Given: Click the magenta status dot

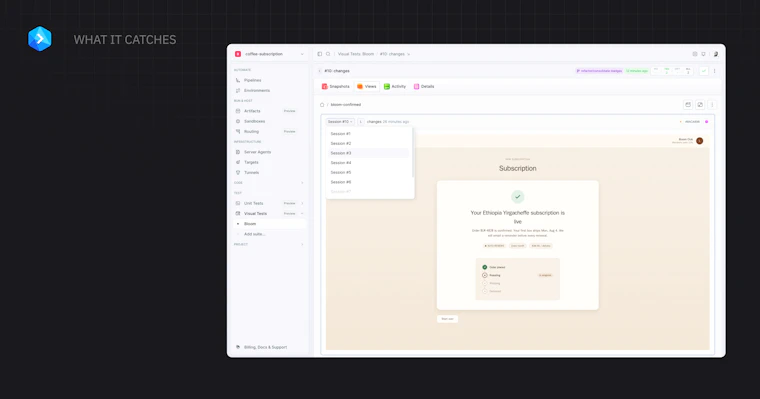Looking at the screenshot, I should pyautogui.click(x=707, y=122).
